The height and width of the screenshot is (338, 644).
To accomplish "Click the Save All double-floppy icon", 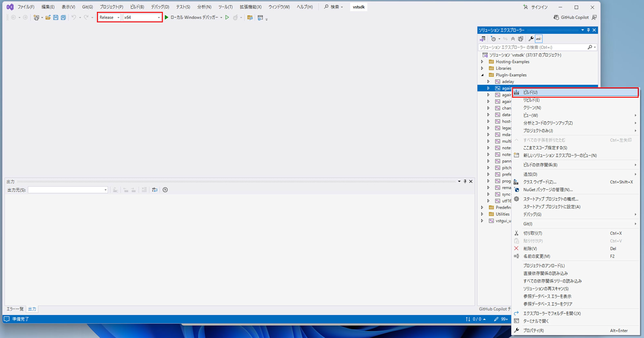I will coord(63,17).
